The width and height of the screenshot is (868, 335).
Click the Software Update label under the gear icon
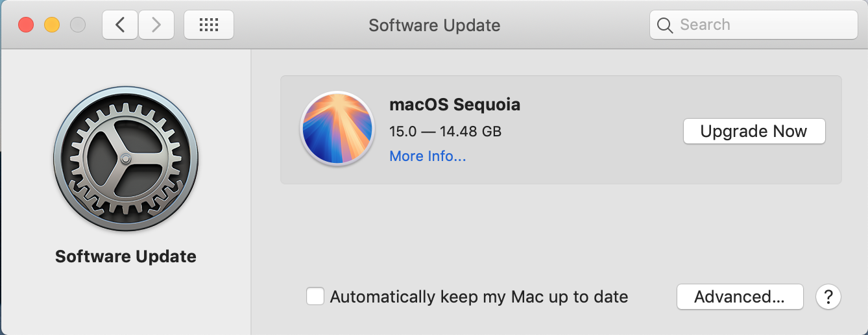tap(126, 256)
